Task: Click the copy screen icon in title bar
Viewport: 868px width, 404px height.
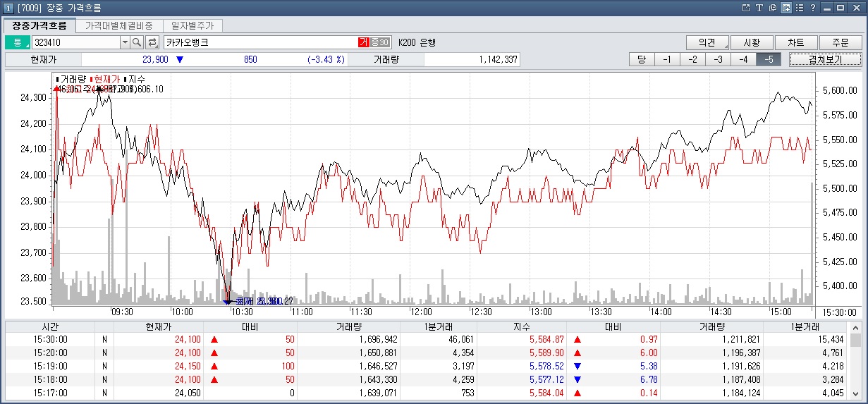Action: 773,8
